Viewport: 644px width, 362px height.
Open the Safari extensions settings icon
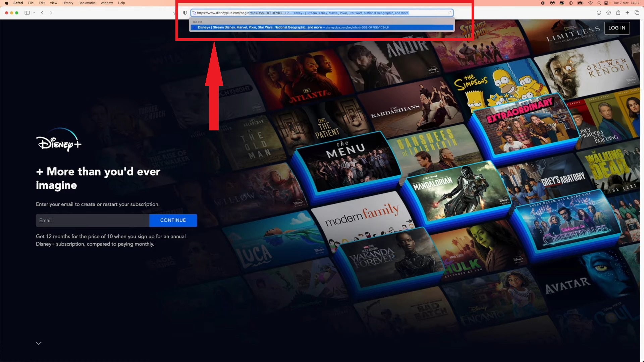click(608, 13)
